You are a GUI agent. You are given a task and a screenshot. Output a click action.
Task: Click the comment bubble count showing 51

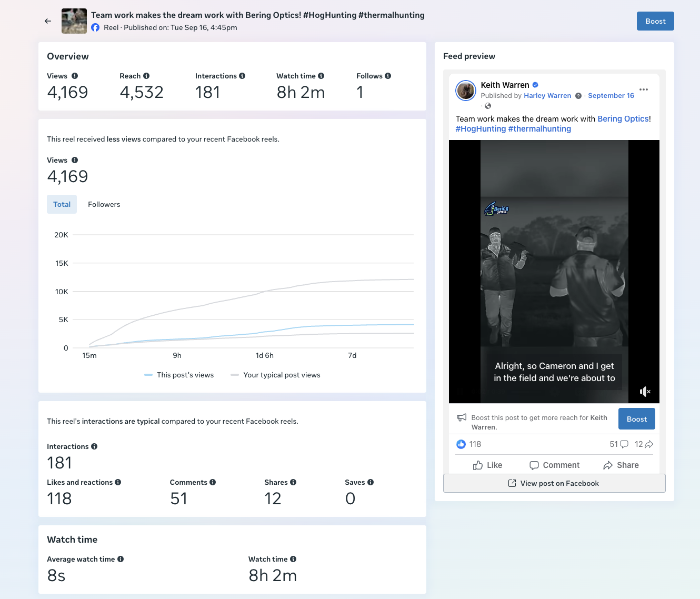coord(624,444)
